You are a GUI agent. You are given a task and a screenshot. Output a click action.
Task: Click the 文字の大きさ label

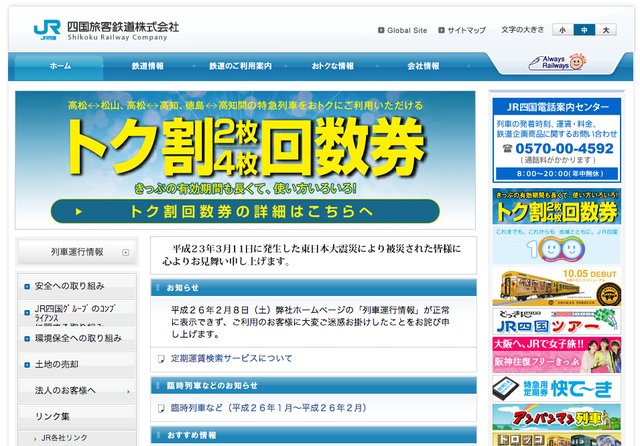[522, 30]
